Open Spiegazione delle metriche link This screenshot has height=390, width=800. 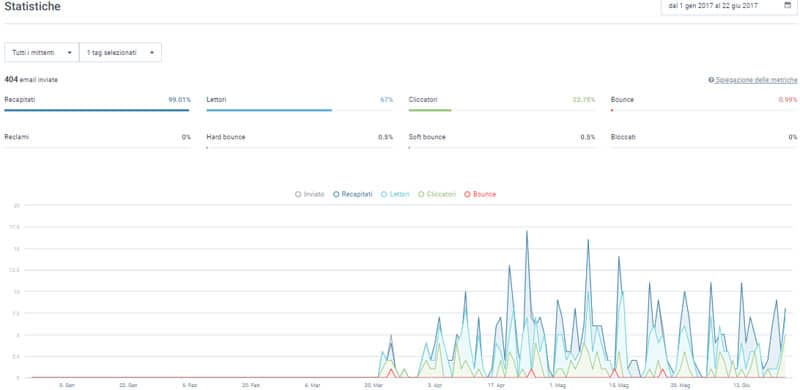756,80
